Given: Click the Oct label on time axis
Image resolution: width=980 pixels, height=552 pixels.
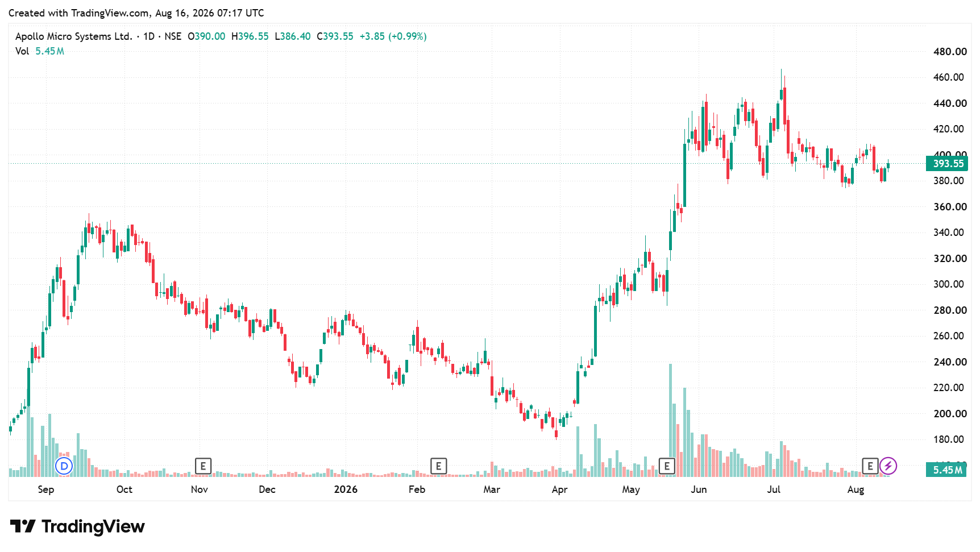Looking at the screenshot, I should [x=124, y=489].
